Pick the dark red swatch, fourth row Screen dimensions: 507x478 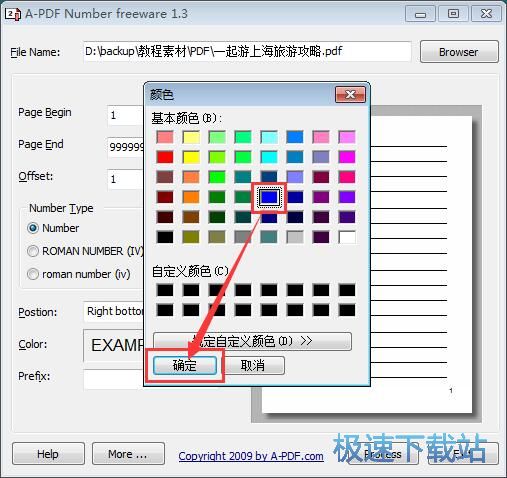point(165,197)
